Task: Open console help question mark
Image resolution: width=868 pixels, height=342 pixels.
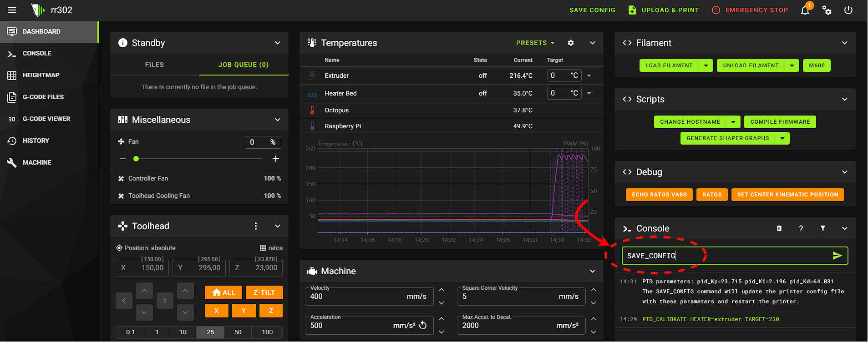Action: [801, 228]
